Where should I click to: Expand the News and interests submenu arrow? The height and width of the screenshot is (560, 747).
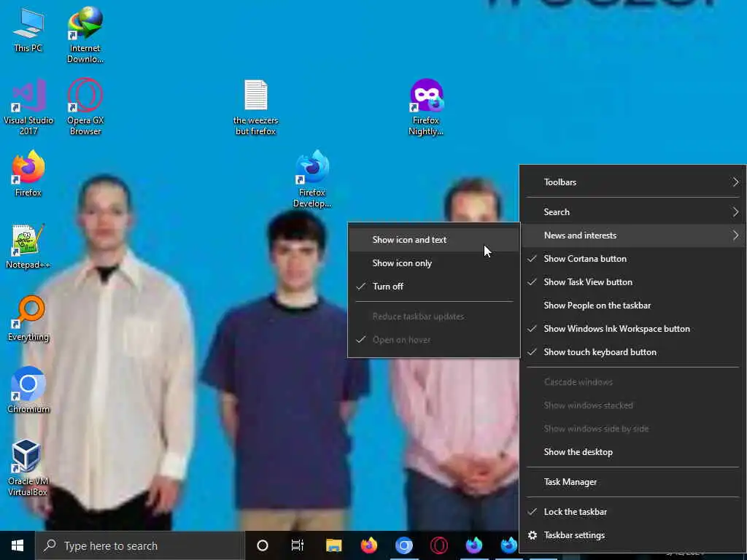point(735,236)
